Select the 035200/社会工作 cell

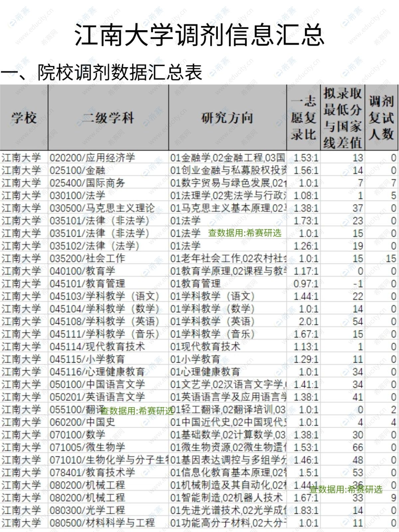click(87, 258)
